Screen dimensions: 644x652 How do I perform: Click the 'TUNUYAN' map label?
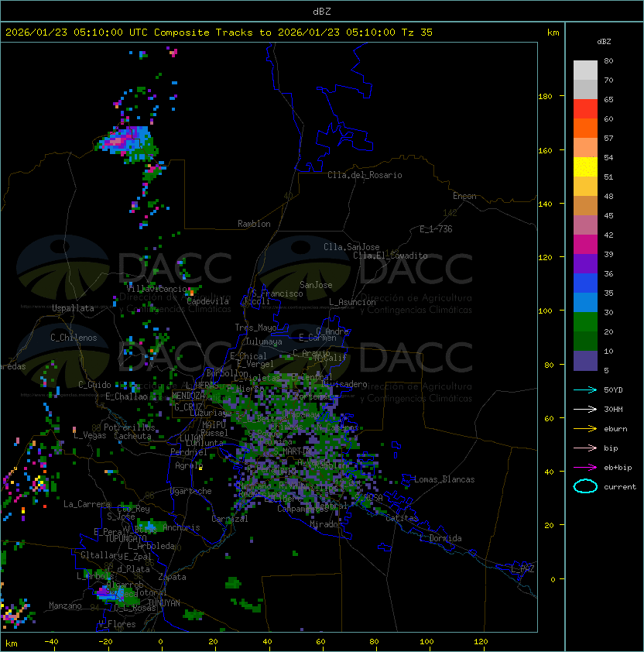point(164,603)
